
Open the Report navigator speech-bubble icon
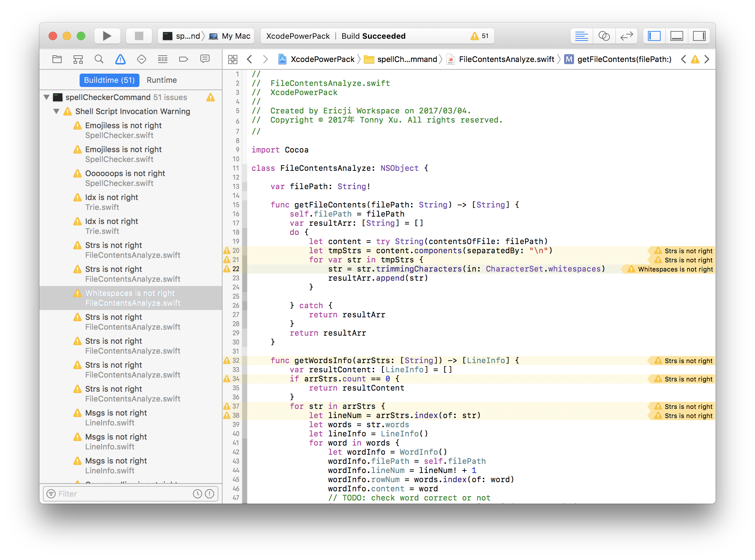pos(205,59)
